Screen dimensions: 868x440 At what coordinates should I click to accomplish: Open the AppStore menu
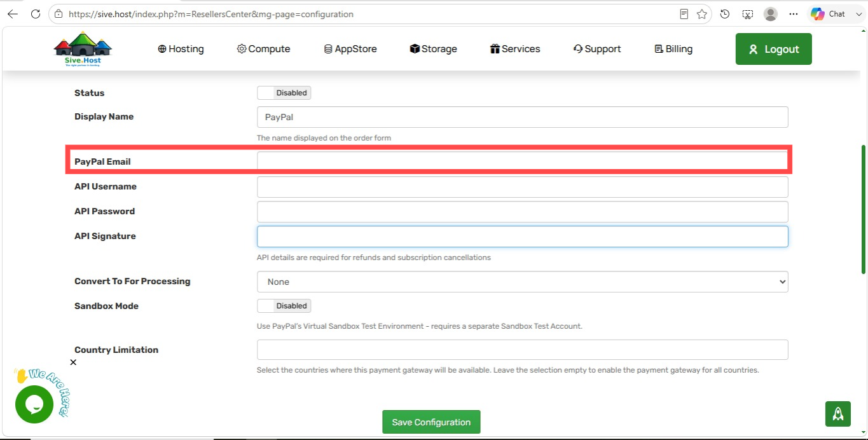tap(350, 49)
